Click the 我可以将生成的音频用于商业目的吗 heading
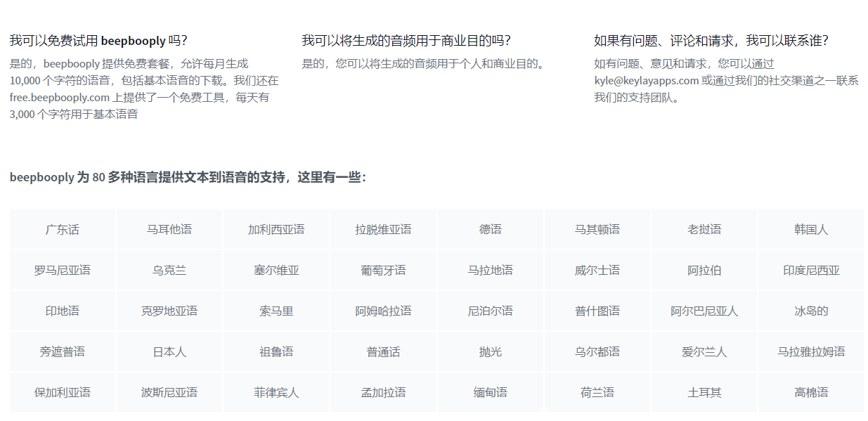 [406, 41]
